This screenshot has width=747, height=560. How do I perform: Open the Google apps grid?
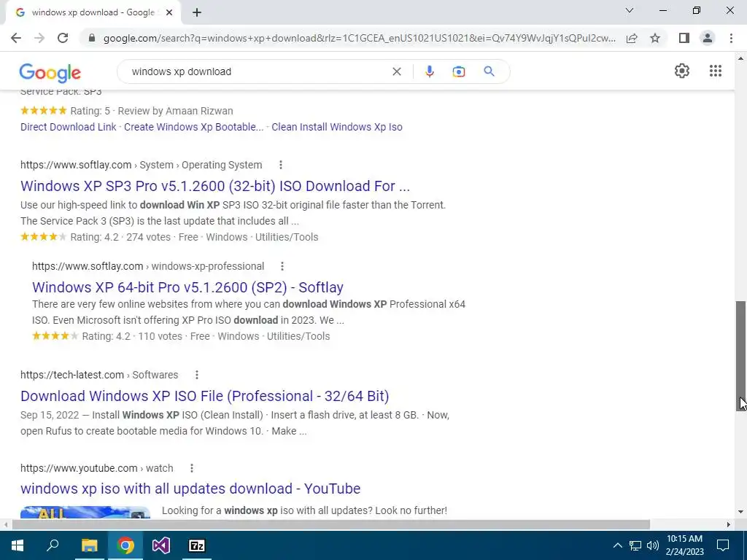click(715, 71)
